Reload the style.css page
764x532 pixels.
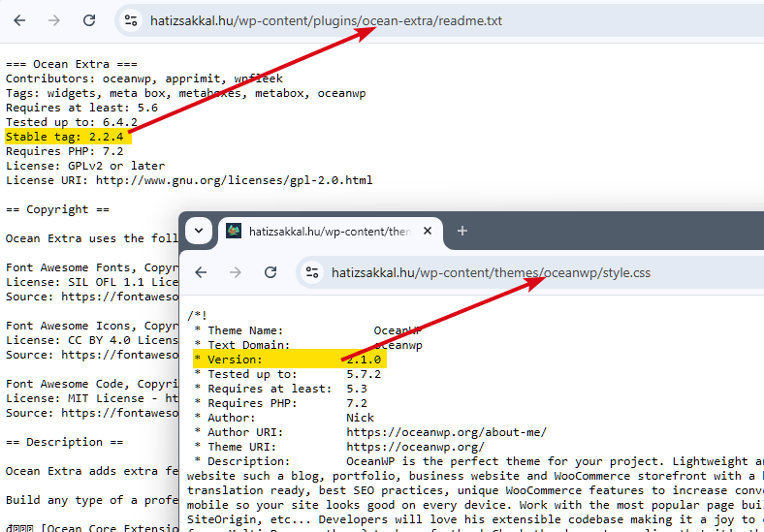coord(271,272)
